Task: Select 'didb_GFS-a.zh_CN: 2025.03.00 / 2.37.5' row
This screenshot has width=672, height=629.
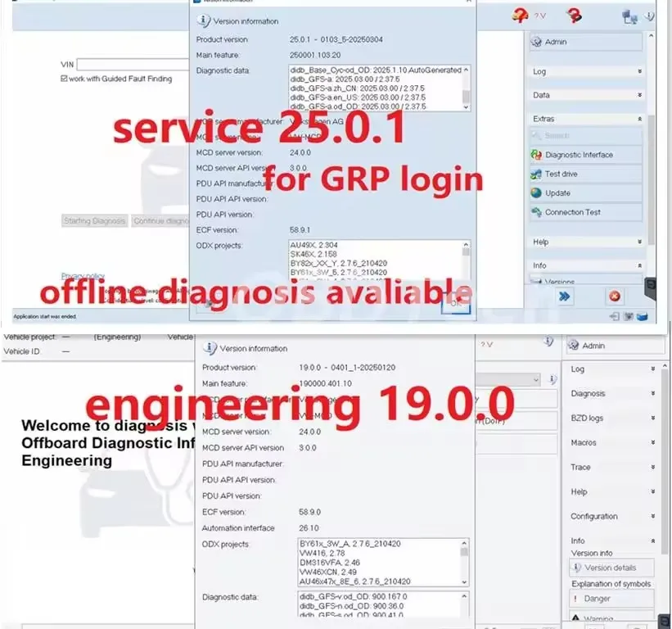Action: tap(358, 88)
